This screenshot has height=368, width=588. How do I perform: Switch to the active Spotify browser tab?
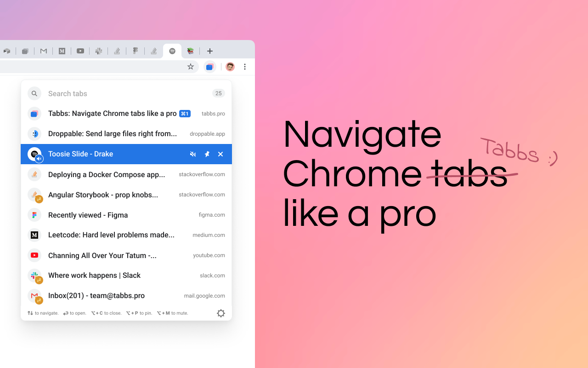172,51
